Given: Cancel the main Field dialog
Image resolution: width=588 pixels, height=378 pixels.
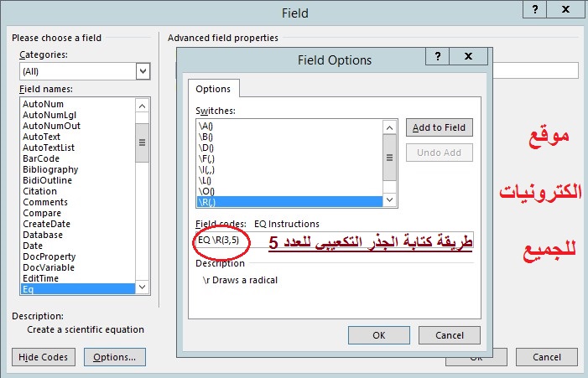Looking at the screenshot, I should pos(543,357).
